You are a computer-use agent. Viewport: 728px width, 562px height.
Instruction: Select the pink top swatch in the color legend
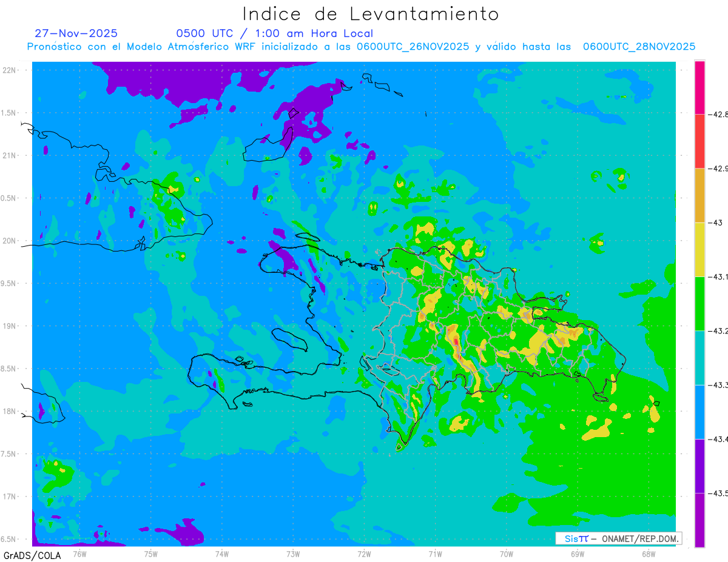tap(699, 87)
